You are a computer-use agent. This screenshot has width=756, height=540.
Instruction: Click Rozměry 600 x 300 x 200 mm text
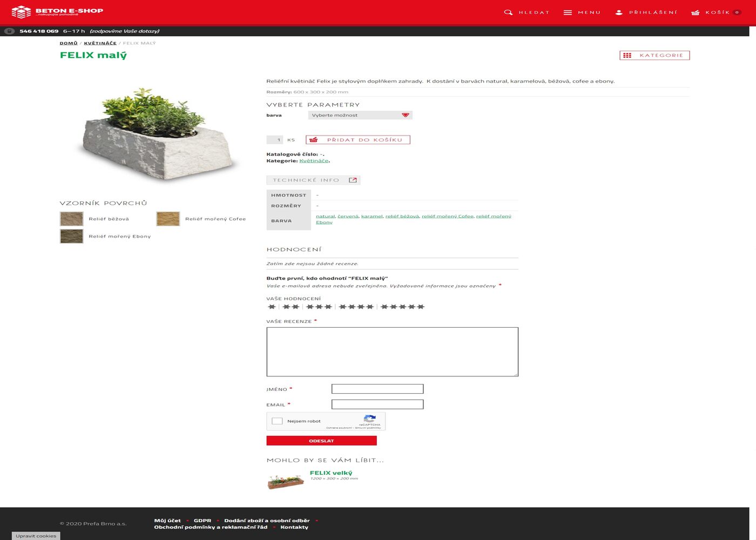point(307,92)
